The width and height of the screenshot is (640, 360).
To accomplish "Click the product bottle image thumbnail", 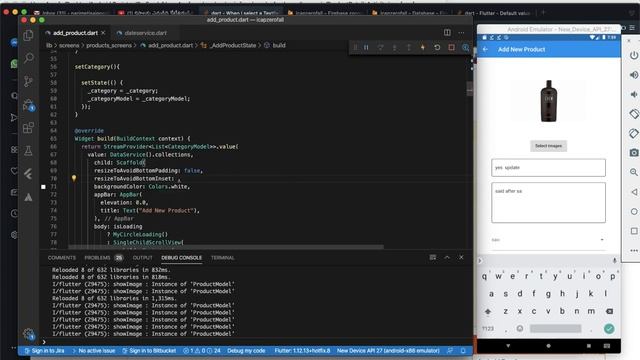I will click(x=549, y=101).
